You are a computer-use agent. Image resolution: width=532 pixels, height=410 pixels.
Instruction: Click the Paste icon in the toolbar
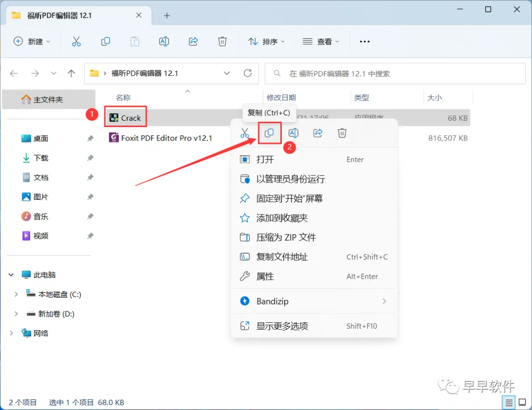click(134, 41)
